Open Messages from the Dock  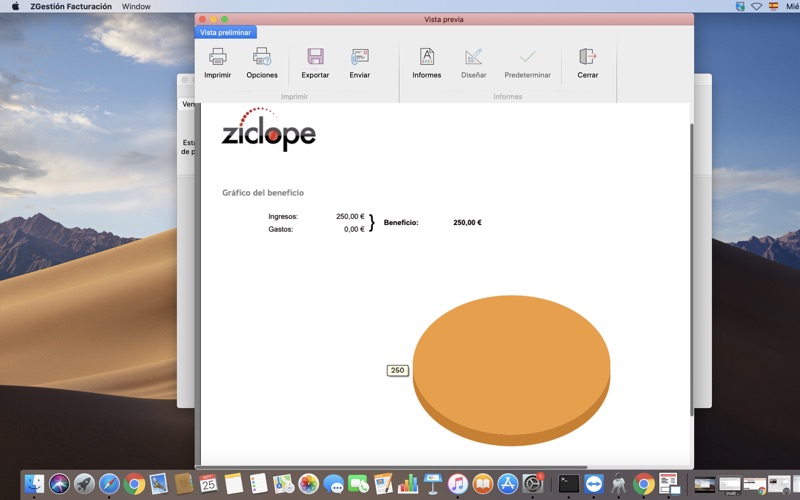(334, 484)
